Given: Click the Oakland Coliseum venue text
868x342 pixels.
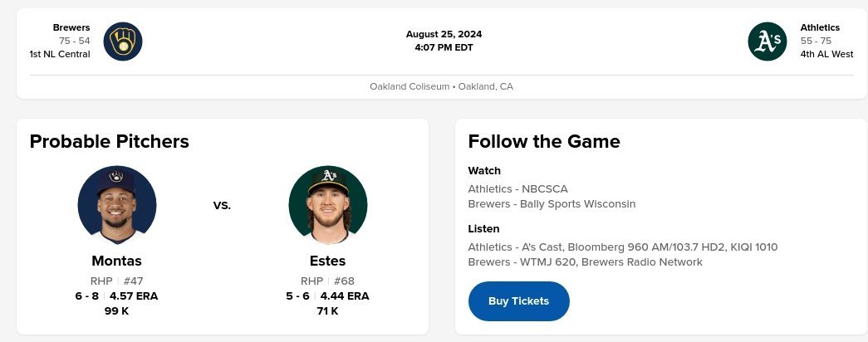Looking at the screenshot, I should coord(441,86).
